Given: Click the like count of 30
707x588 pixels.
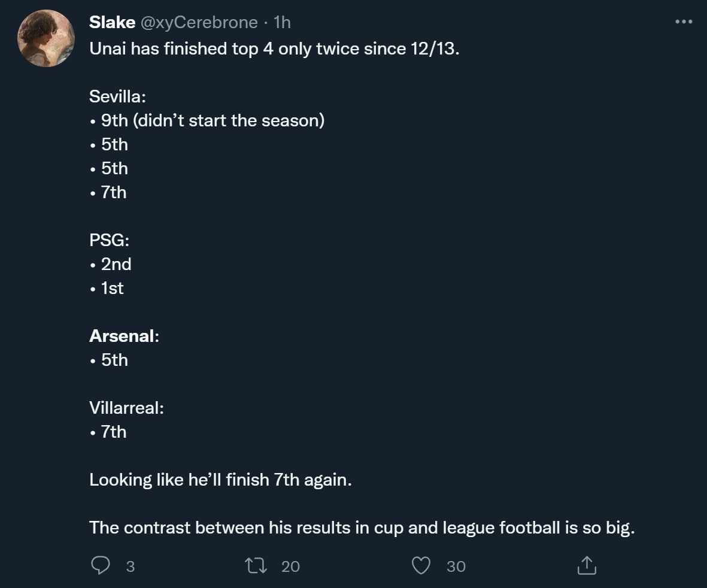Looking at the screenshot, I should 456,566.
